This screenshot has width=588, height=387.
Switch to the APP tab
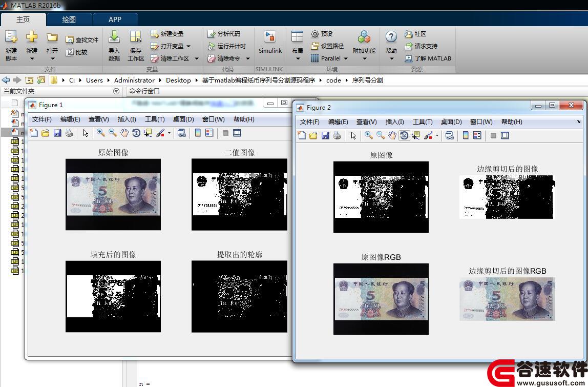115,19
